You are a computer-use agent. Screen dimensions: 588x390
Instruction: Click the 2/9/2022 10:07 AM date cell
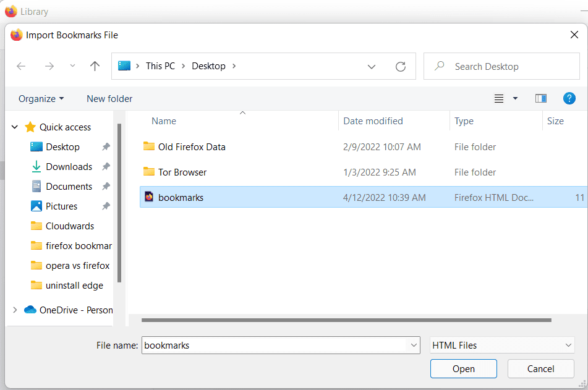point(381,147)
